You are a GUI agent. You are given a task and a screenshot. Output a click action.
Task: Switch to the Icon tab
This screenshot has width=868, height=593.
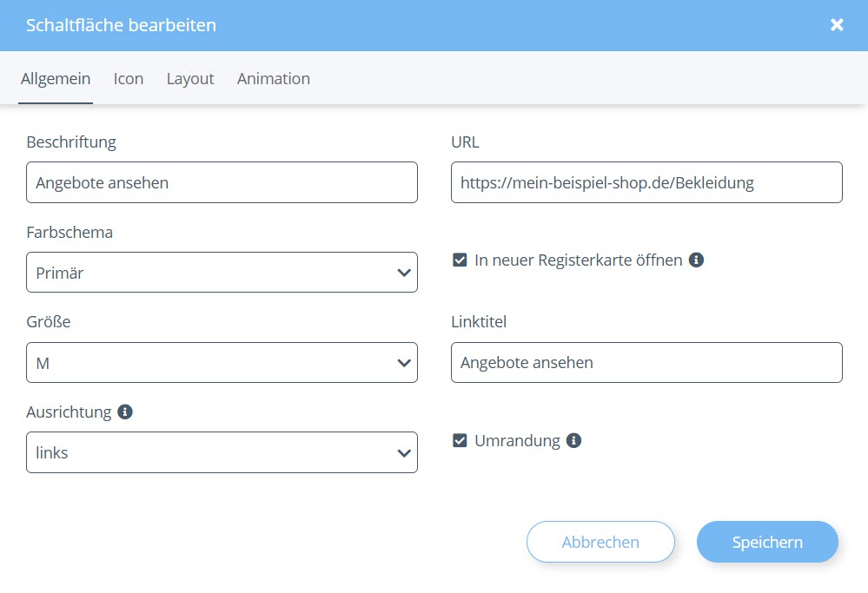[x=129, y=78]
